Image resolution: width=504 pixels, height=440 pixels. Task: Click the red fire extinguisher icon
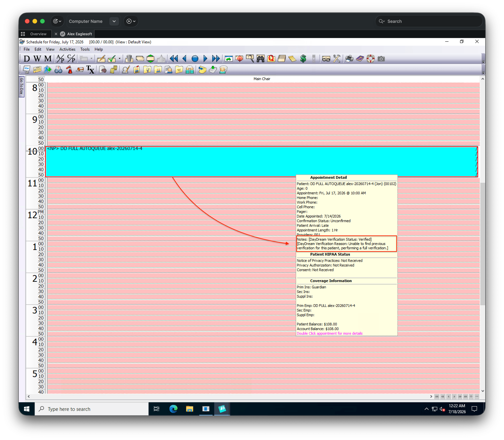tap(69, 70)
